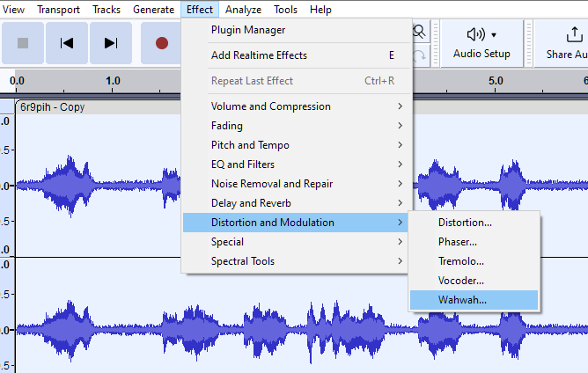Select Distortion and Modulation menu entry
The height and width of the screenshot is (373, 588).
pos(296,223)
